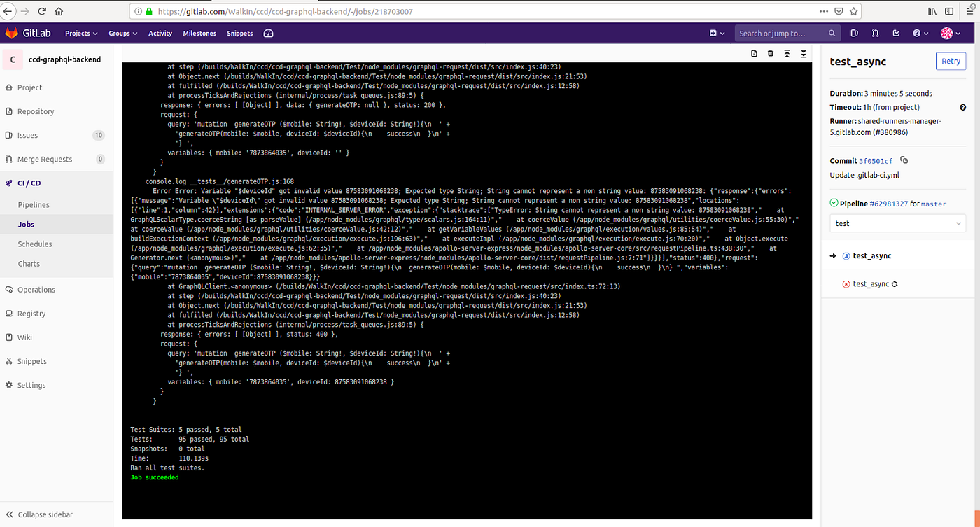Open merge requests icon in top navbar
The height and width of the screenshot is (527, 980).
[875, 33]
